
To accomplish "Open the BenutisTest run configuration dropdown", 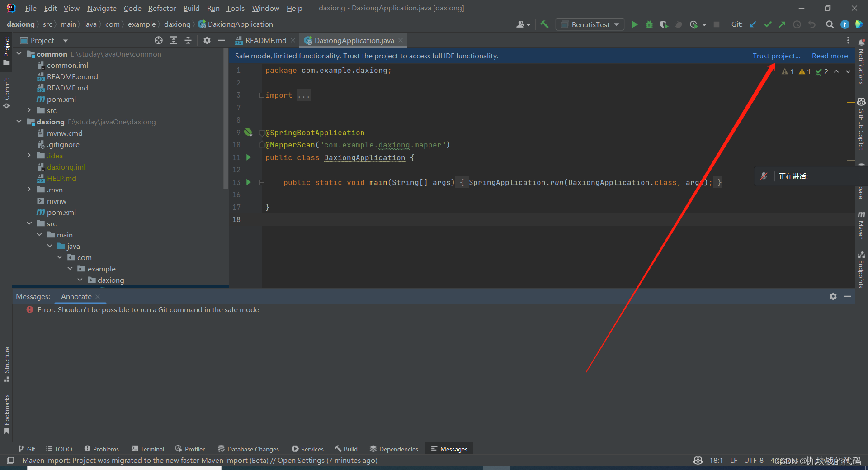I will point(590,24).
